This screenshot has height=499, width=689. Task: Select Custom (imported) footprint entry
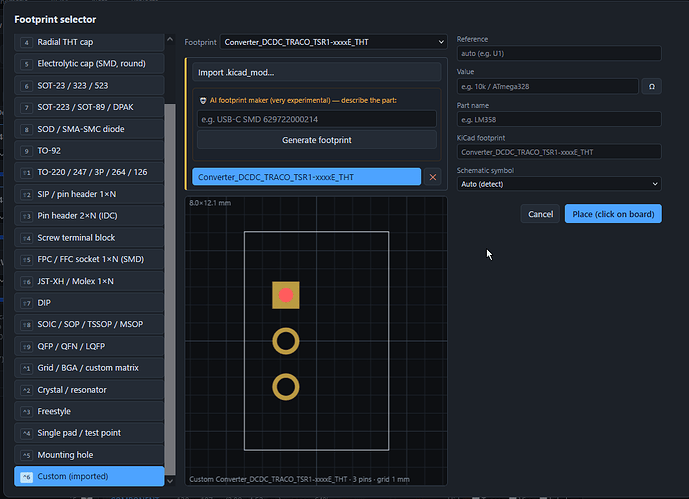coord(89,476)
